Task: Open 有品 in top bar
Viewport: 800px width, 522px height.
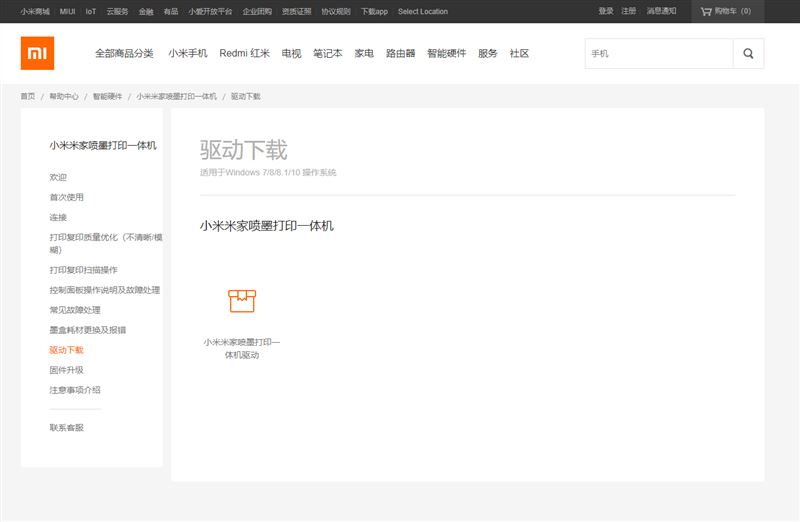Action: point(171,11)
